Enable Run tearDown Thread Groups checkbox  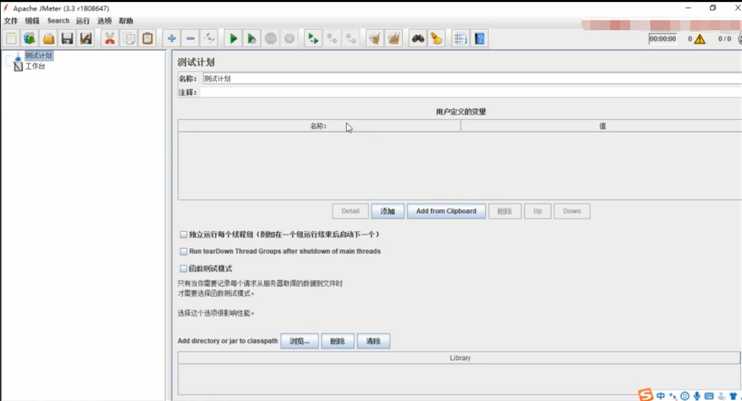tap(184, 251)
